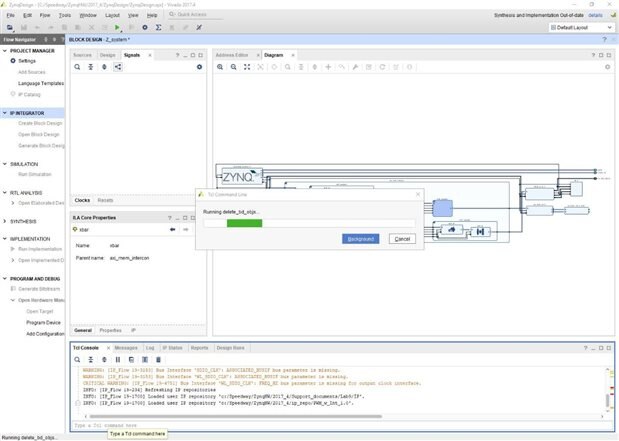The height and width of the screenshot is (441, 619).
Task: Fit the diagram to the window
Action: click(x=247, y=67)
